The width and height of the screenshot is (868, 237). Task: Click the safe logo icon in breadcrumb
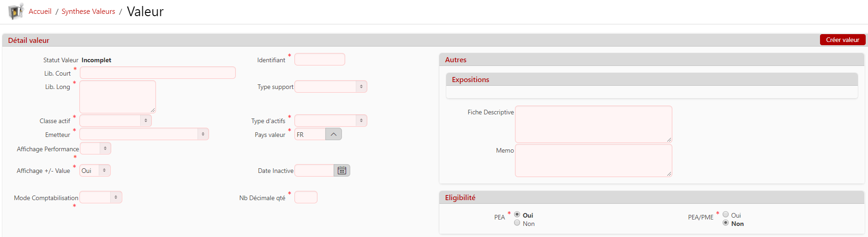tap(16, 11)
